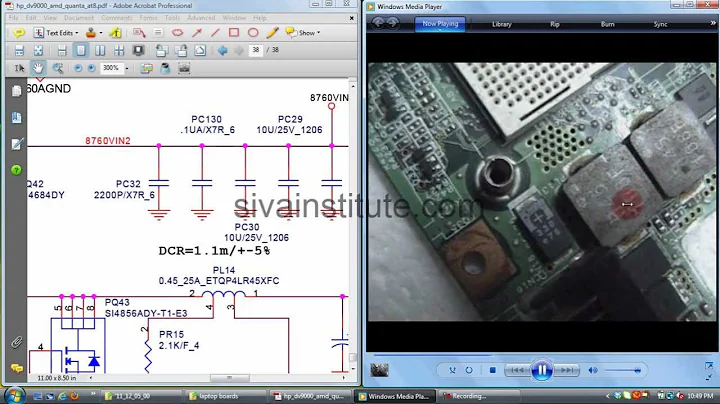The height and width of the screenshot is (404, 720).
Task: Activate the Hand tool
Action: tap(38, 68)
